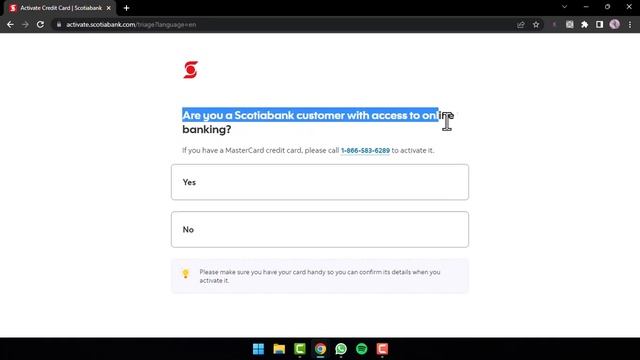Viewport: 640px width, 360px height.
Task: Toggle the browser side panel
Action: (x=599, y=24)
